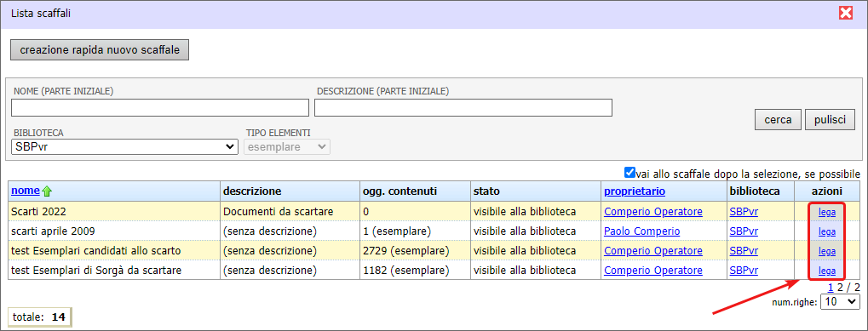Image resolution: width=868 pixels, height=331 pixels.
Task: Expand the Tipo elementi esemplare dropdown
Action: point(287,147)
